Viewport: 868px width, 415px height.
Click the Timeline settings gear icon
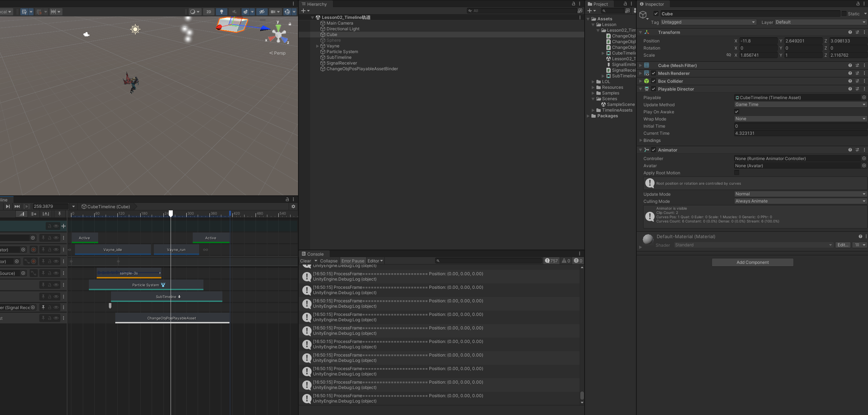click(x=293, y=206)
